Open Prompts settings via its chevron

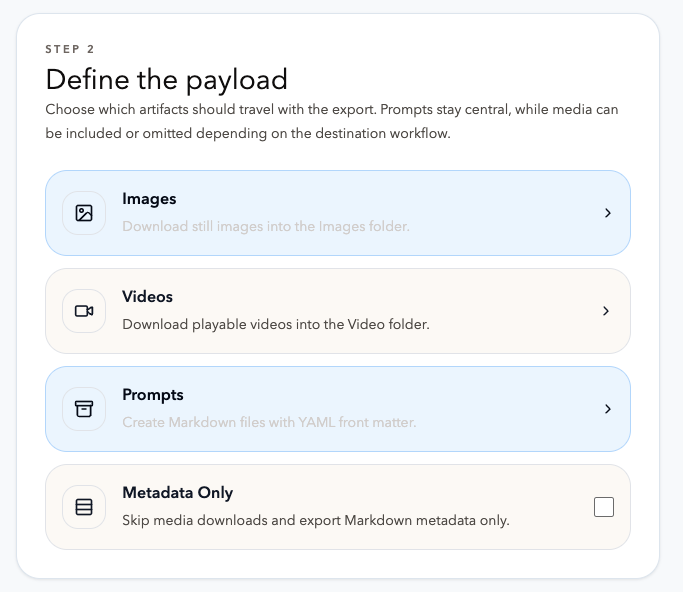click(607, 409)
